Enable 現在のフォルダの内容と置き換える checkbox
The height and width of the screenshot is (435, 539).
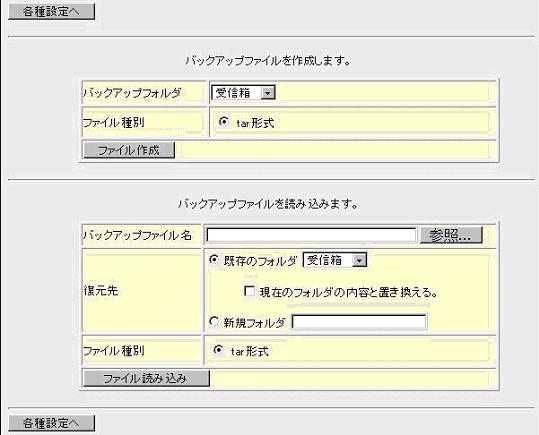click(249, 291)
